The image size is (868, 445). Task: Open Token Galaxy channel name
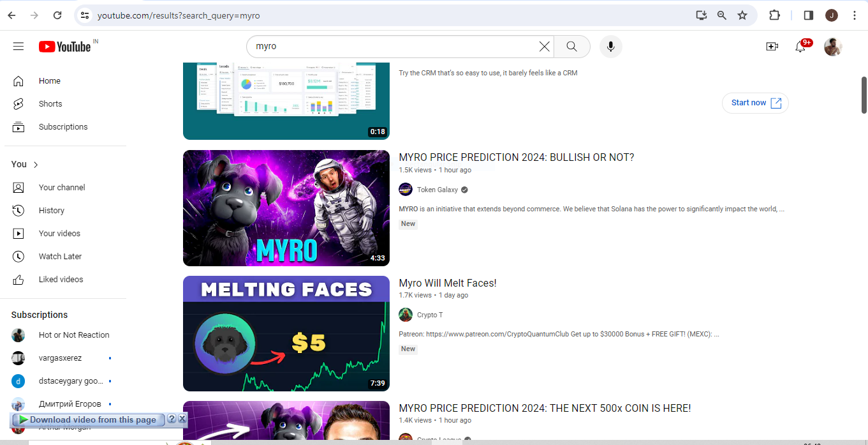(438, 190)
